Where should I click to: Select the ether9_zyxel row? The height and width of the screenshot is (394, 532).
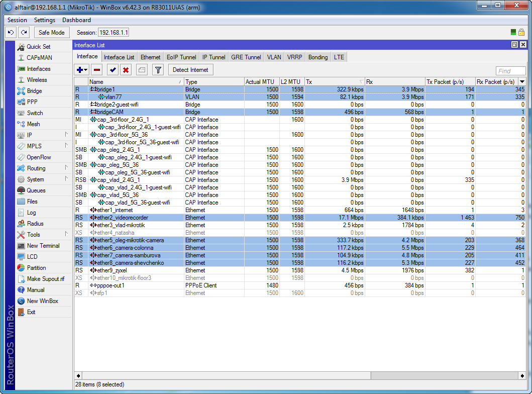[300, 270]
